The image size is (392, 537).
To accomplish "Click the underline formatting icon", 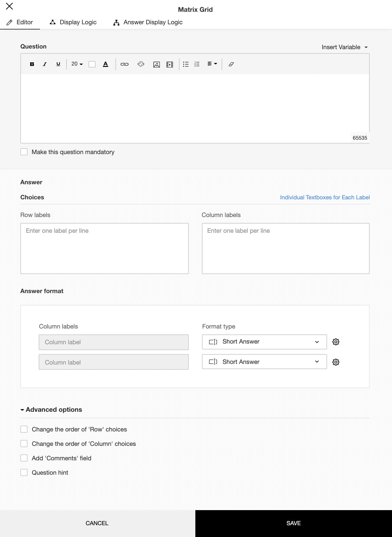I will click(58, 64).
